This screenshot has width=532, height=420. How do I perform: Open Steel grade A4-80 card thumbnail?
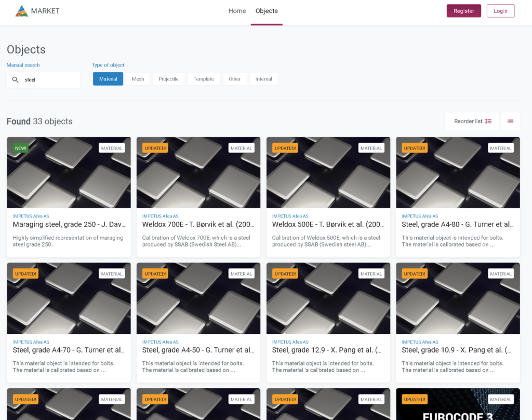458,172
